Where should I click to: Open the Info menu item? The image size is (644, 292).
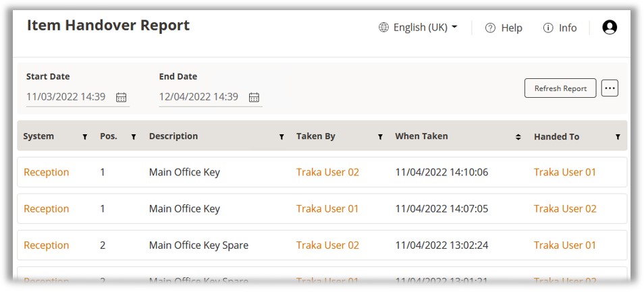[x=560, y=28]
